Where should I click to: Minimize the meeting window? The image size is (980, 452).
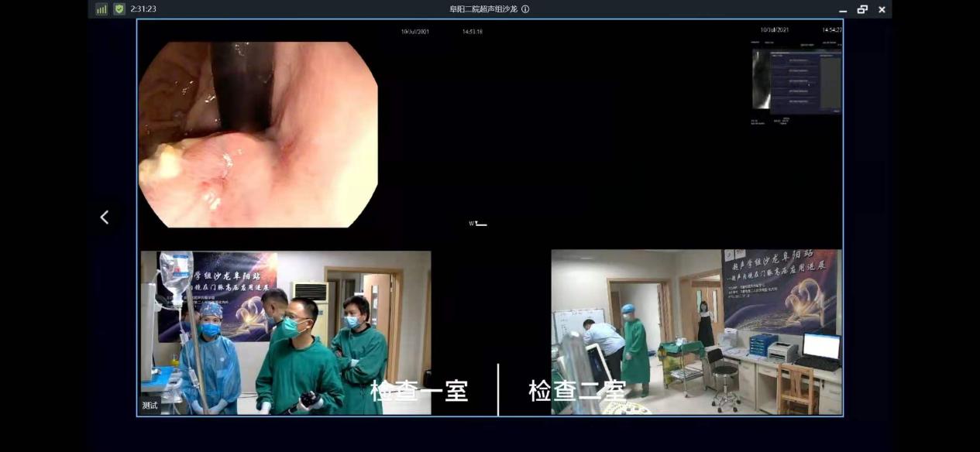843,9
